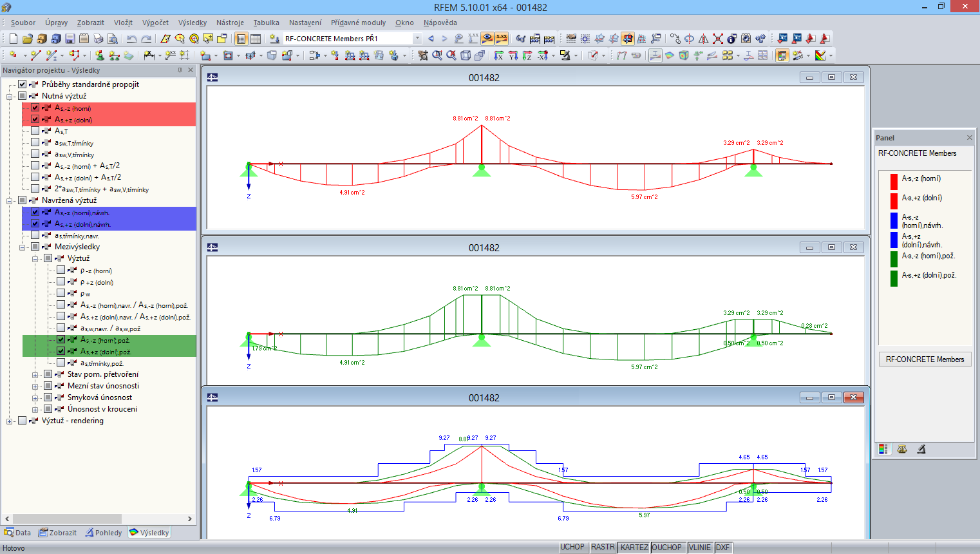The width and height of the screenshot is (980, 554).
Task: Uncheck As,+z (dolní) under Nutná výztuž
Action: 35,119
